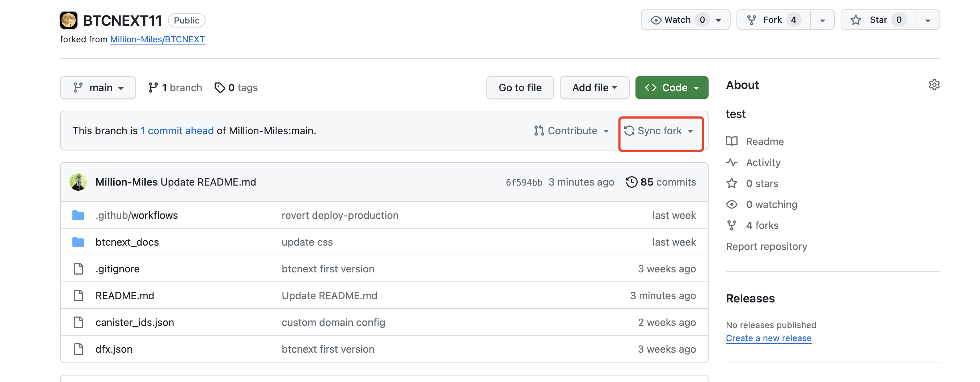Open the custom domain config commit message

point(333,322)
